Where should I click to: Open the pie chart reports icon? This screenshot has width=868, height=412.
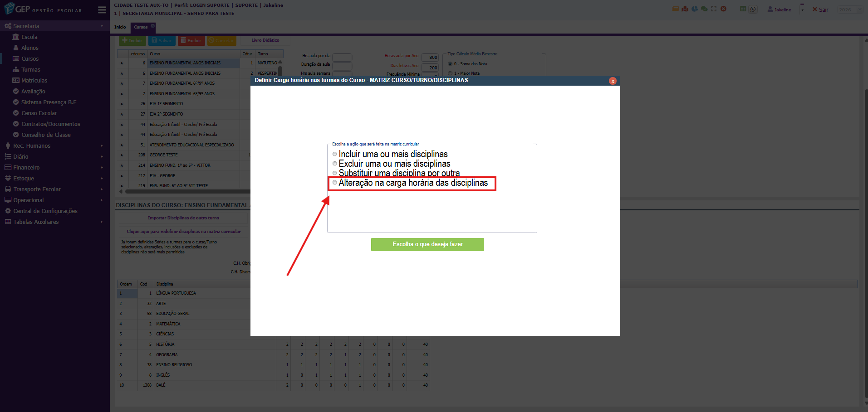[695, 9]
